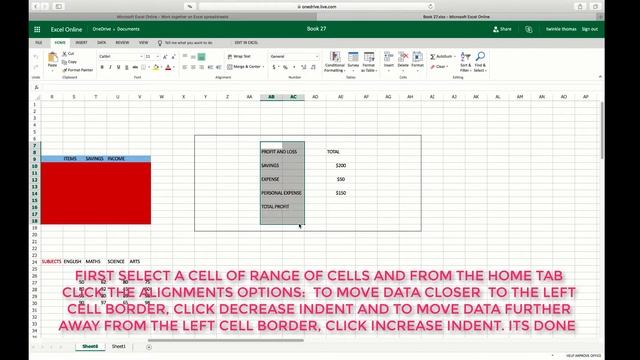Open the FILE tab
Screen dimensions: 640x360
pyautogui.click(x=39, y=43)
